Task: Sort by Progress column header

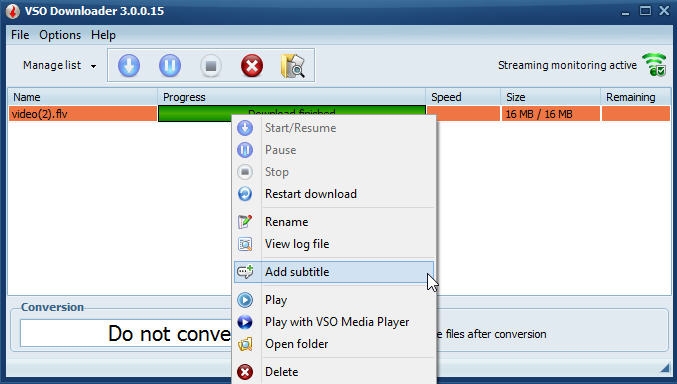Action: pos(292,97)
